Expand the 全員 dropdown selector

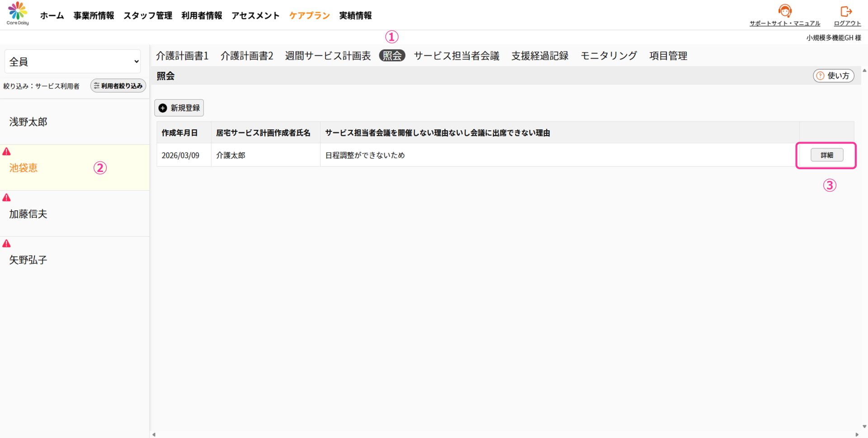tap(72, 62)
